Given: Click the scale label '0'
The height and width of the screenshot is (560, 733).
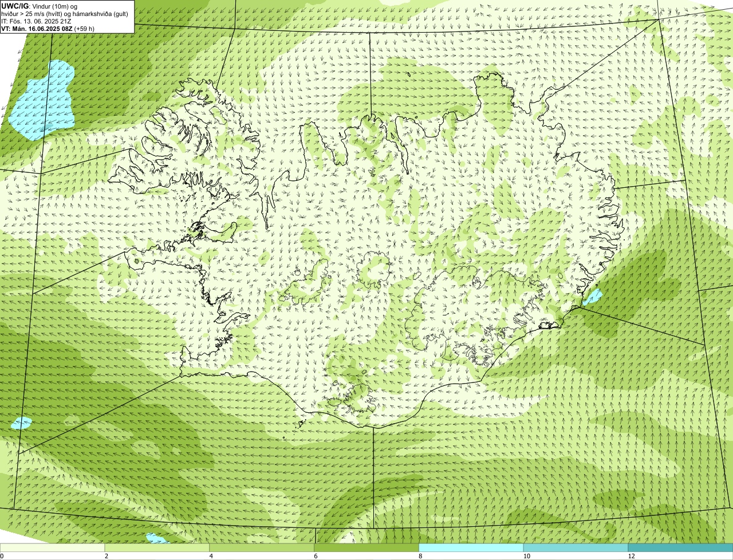Looking at the screenshot, I should tap(2, 556).
